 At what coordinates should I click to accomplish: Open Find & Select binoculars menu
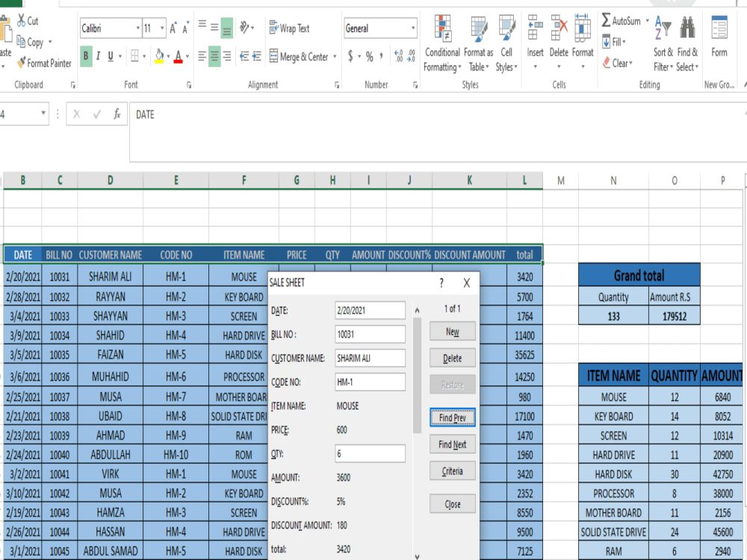pos(687,43)
